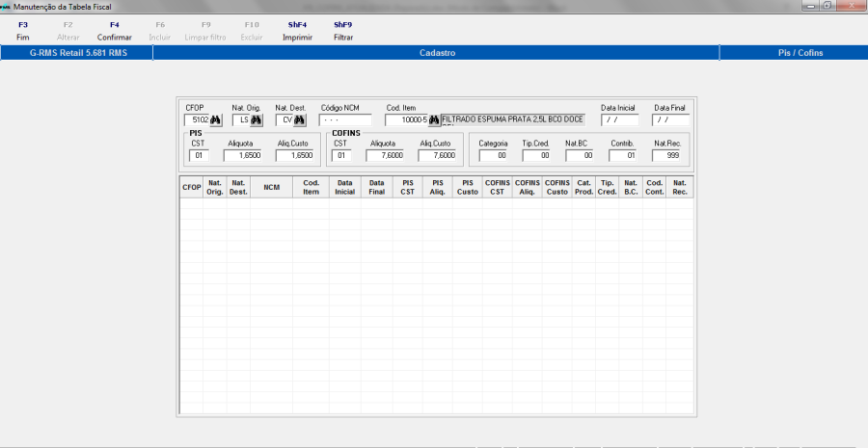Select the COFINS CST field
The height and width of the screenshot is (448, 868).
coord(341,155)
